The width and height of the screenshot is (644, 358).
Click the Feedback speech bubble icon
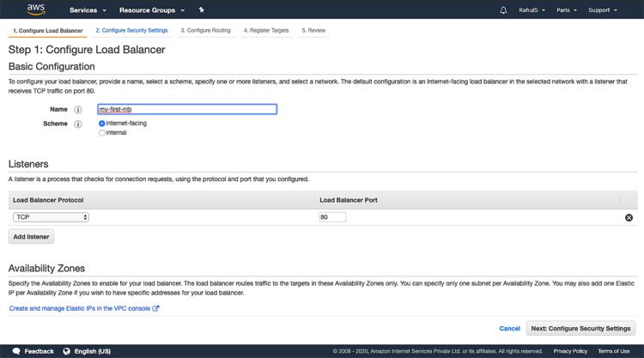tap(15, 351)
